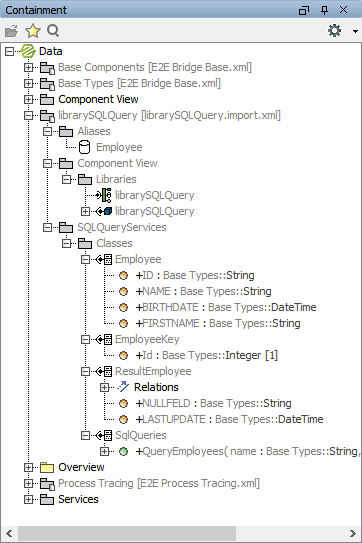Select the yellow Overview folder icon

point(47,468)
